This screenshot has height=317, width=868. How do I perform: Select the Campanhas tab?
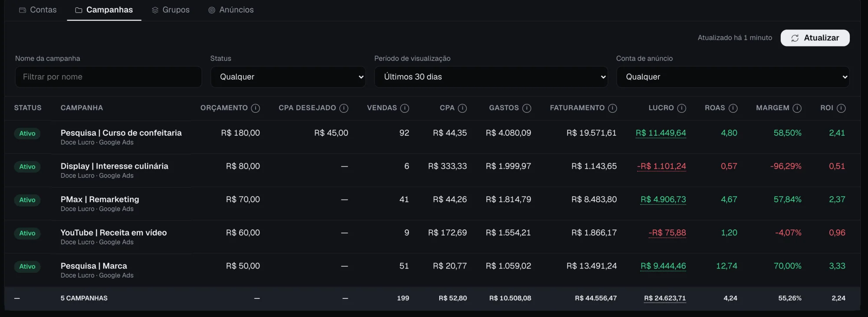104,10
